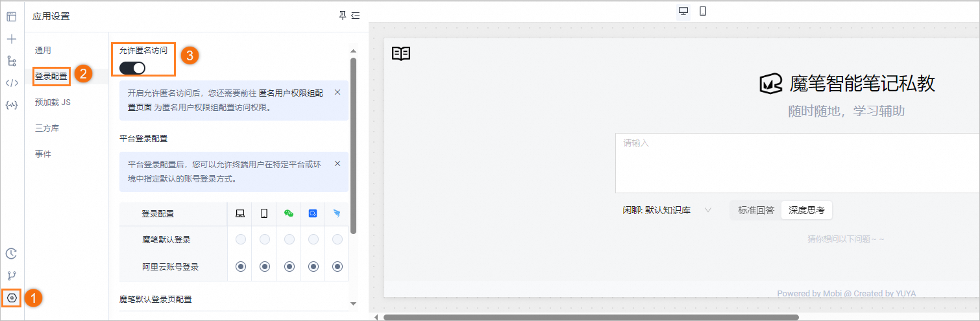Select 阿里云账号登录 for DingTalk wing column
Screen dimensions: 980x321
click(x=337, y=267)
